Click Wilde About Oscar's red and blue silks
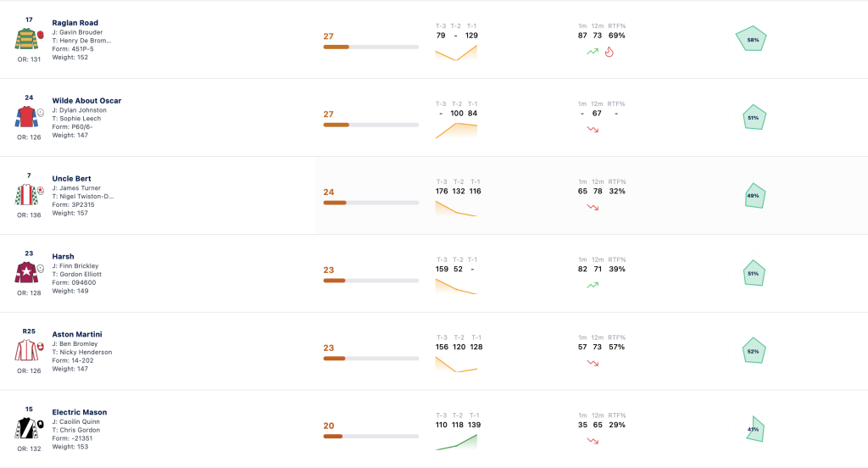The width and height of the screenshot is (868, 468). pyautogui.click(x=26, y=117)
